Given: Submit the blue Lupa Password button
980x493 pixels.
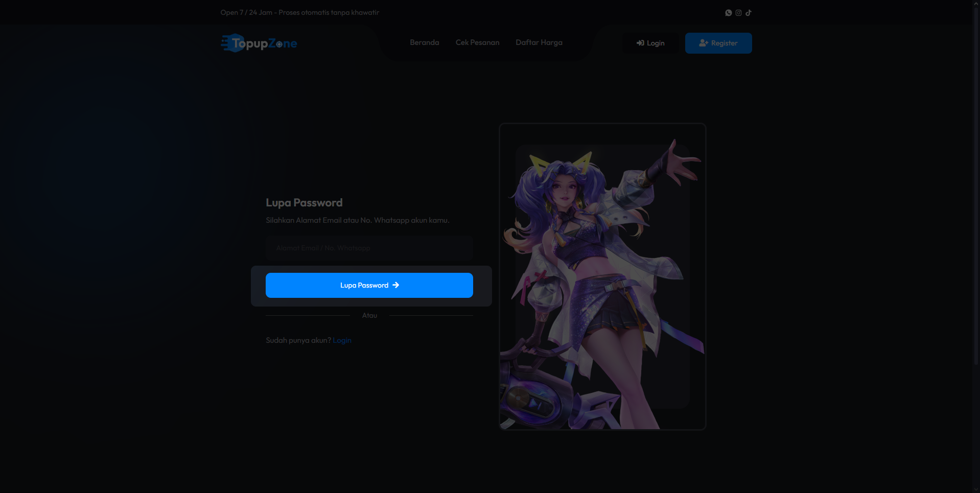Looking at the screenshot, I should [369, 285].
